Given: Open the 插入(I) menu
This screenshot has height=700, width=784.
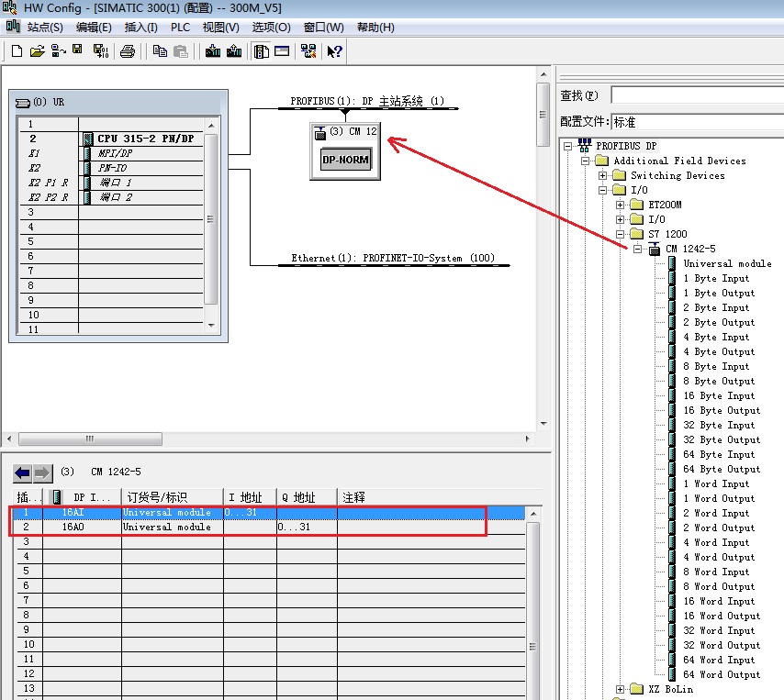Looking at the screenshot, I should click(141, 27).
